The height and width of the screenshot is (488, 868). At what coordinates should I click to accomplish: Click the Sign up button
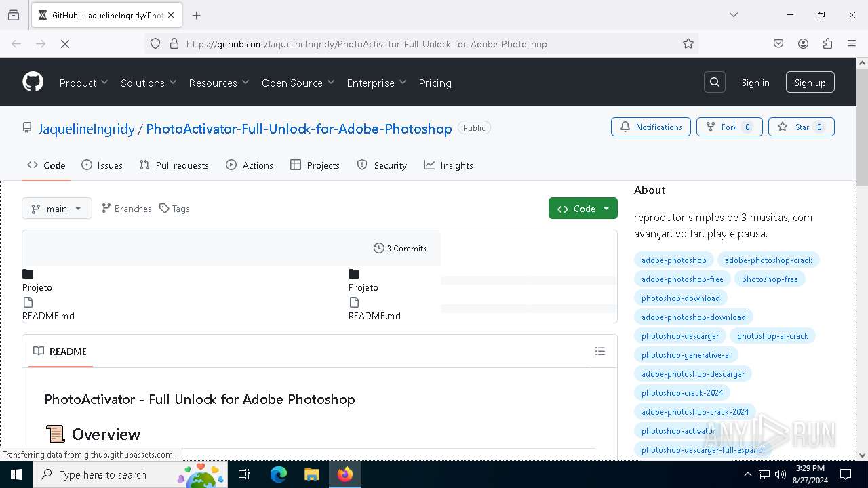tap(810, 83)
